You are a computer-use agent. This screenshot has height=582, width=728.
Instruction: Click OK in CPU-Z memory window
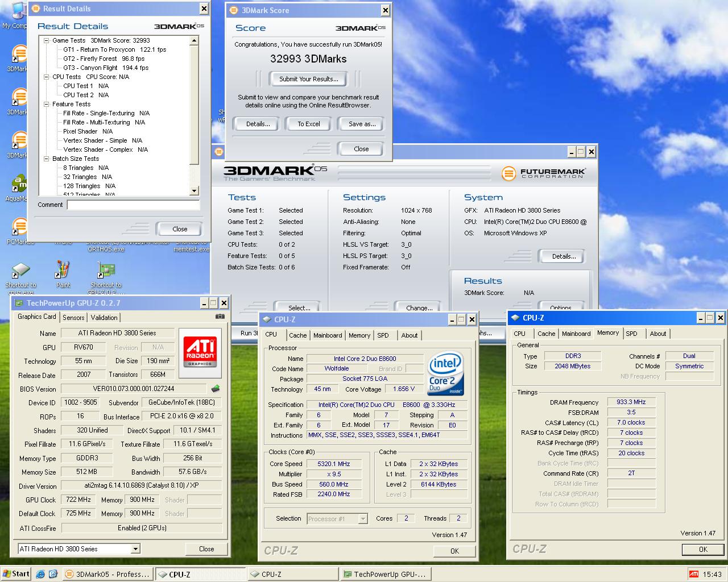pos(703,549)
